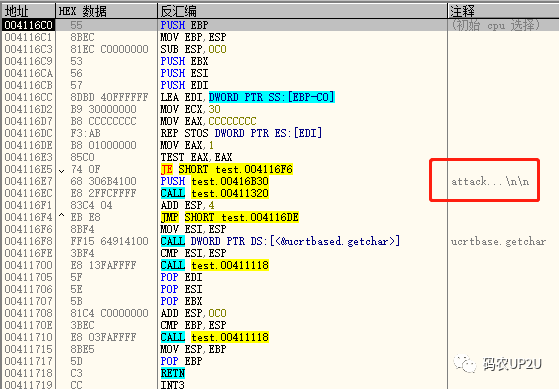Click hex bytes B8 CCCCCCCC
Viewport: 559px width, 389px height.
[103, 121]
